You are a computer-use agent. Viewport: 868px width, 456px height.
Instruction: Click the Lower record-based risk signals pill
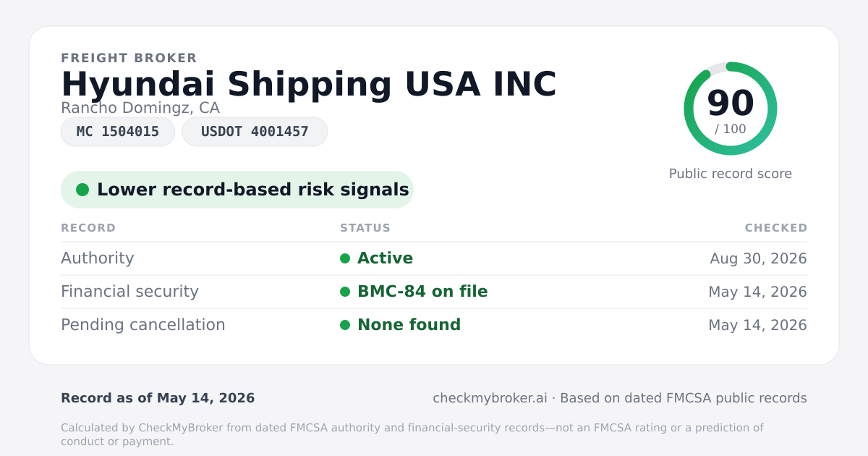coord(237,190)
